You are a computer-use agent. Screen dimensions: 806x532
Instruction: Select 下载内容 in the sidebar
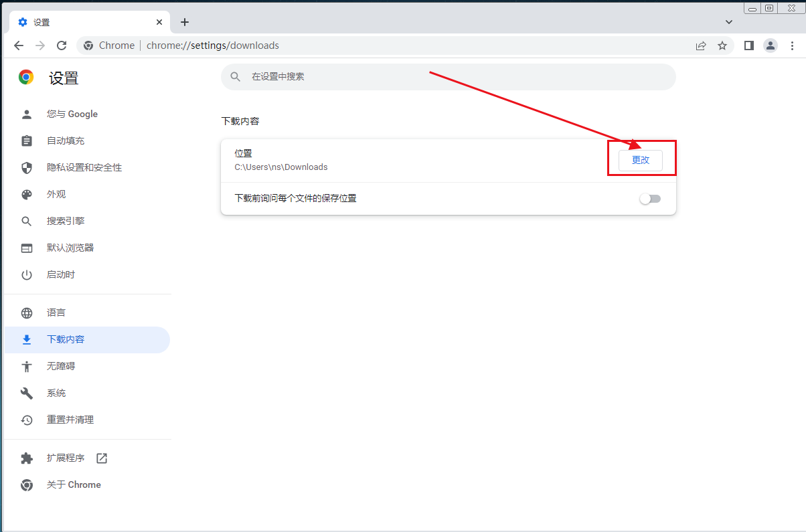(87, 339)
